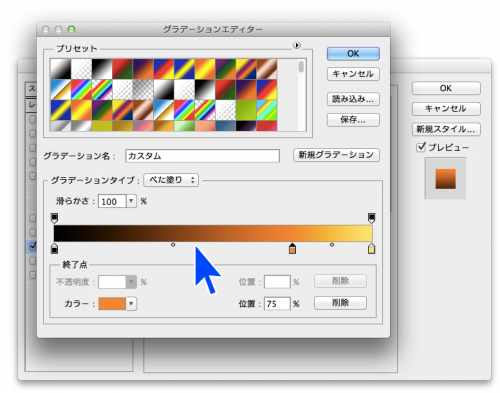Viewport: 500px width, 393px height.
Task: Choose the cyan-orange-yellow striped preset
Action: (x=267, y=110)
